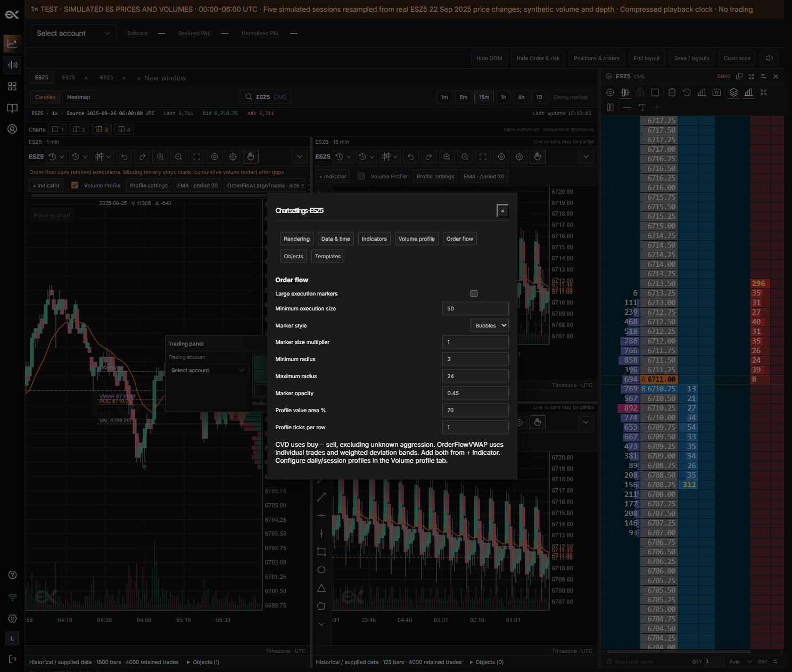Click the Marker opacity input field
Image resolution: width=792 pixels, height=672 pixels.
[475, 393]
